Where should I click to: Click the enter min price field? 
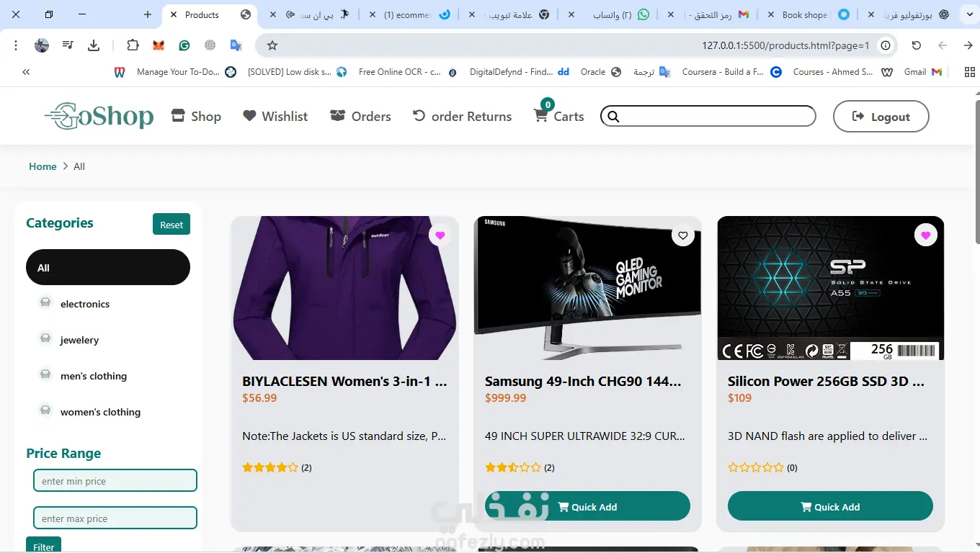click(115, 480)
